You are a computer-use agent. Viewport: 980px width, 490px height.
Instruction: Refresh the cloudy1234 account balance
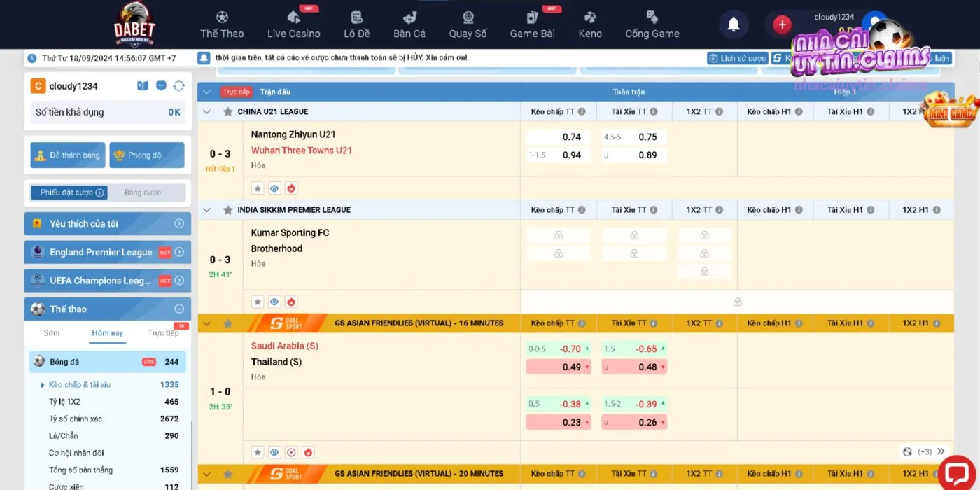[178, 86]
